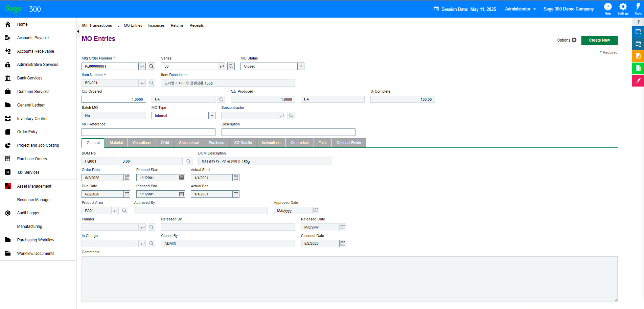Viewport: 644px width, 309px height.
Task: Switch to the Purchase tab
Action: click(x=216, y=143)
